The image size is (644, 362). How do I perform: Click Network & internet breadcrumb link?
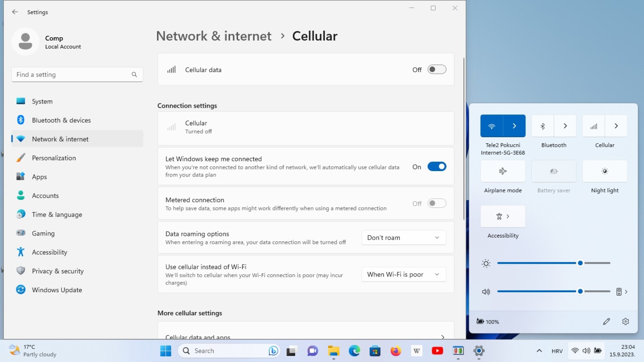[214, 36]
